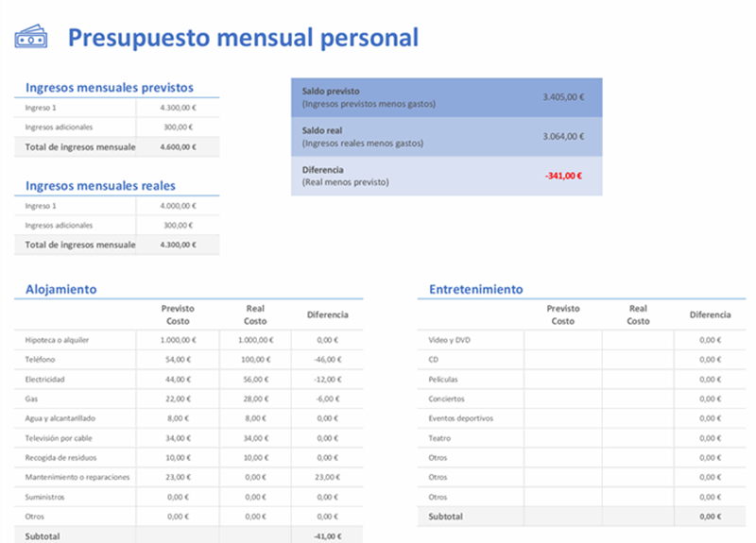Select Mantenimiento o reparaciones previsto cost
The height and width of the screenshot is (543, 756).
click(x=178, y=477)
